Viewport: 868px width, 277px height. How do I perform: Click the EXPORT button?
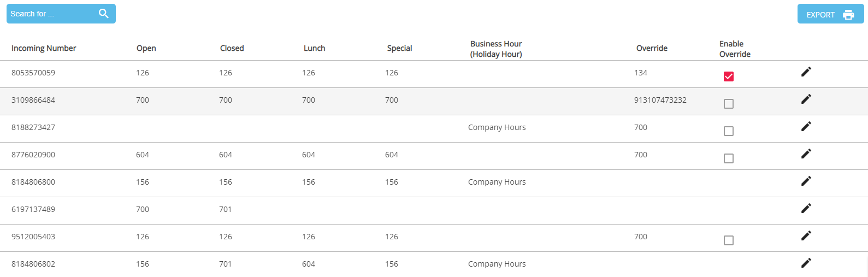[830, 14]
